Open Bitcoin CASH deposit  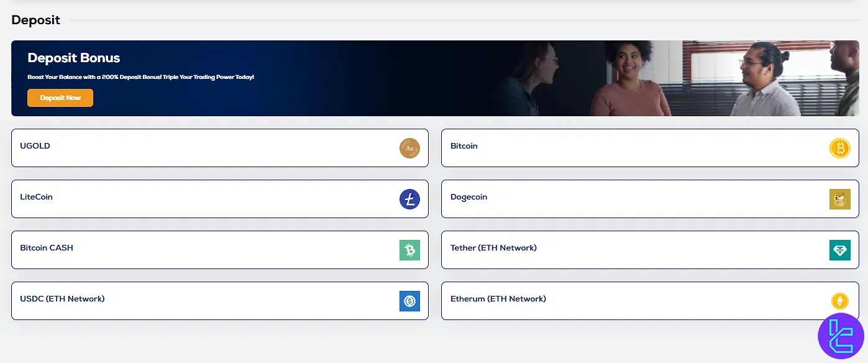(x=186, y=250)
